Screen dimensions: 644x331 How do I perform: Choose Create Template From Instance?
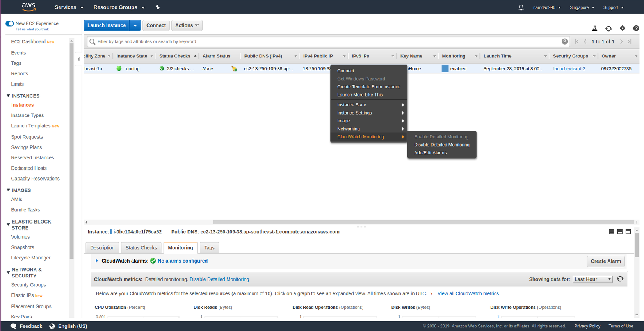pos(369,87)
